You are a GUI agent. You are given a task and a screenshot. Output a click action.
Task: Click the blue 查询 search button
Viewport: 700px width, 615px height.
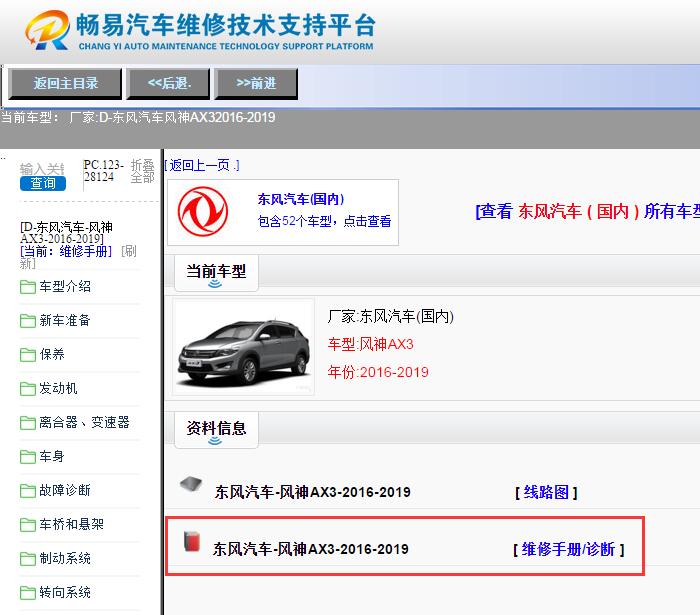coord(43,183)
